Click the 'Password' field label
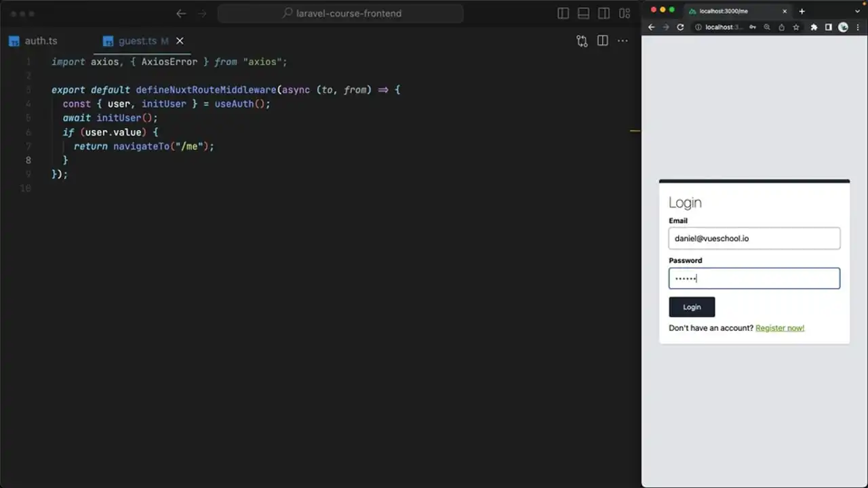 pyautogui.click(x=686, y=260)
